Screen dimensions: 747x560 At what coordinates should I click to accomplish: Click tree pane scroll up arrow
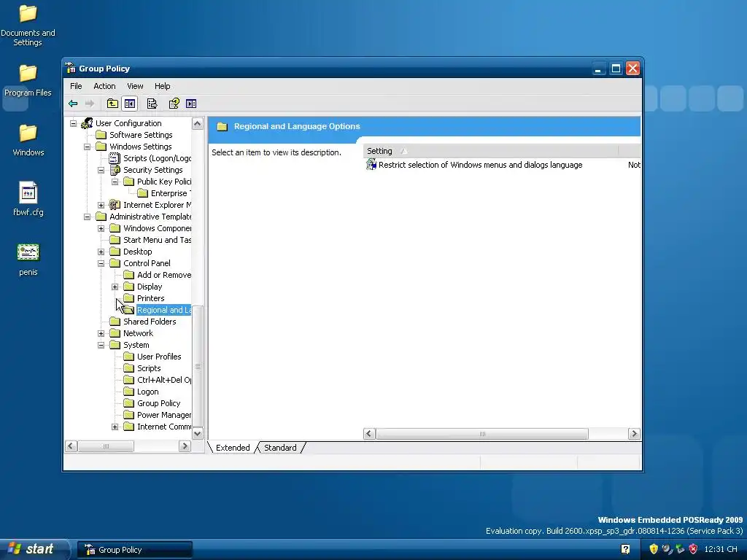[197, 124]
